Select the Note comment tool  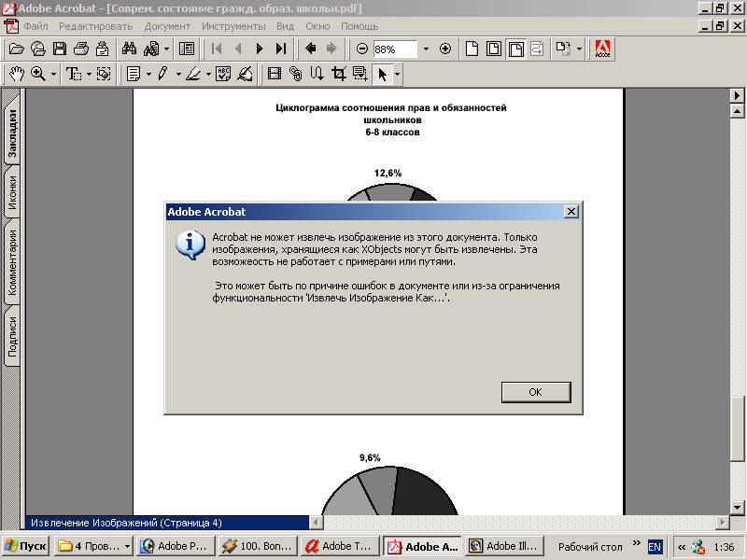tap(134, 74)
